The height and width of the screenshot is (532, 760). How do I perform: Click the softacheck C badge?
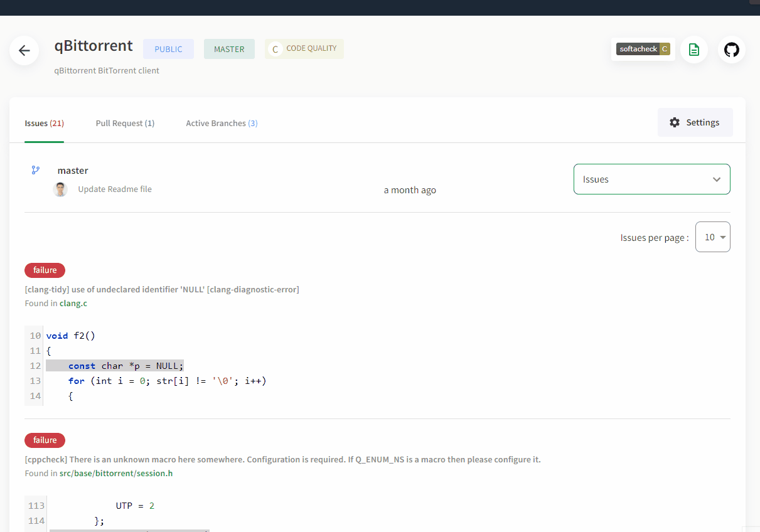click(643, 49)
